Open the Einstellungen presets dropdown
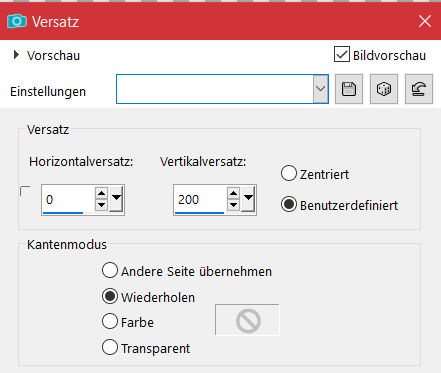The image size is (441, 373). pos(320,89)
